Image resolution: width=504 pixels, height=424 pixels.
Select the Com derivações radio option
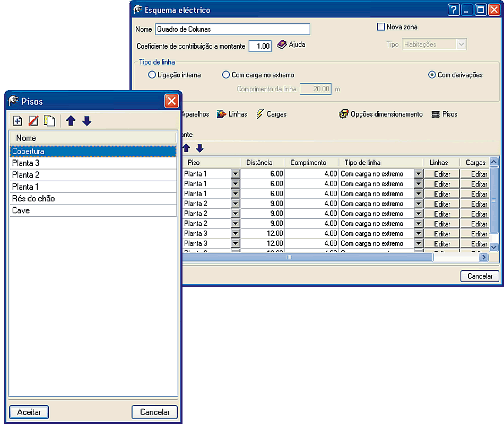click(x=432, y=75)
